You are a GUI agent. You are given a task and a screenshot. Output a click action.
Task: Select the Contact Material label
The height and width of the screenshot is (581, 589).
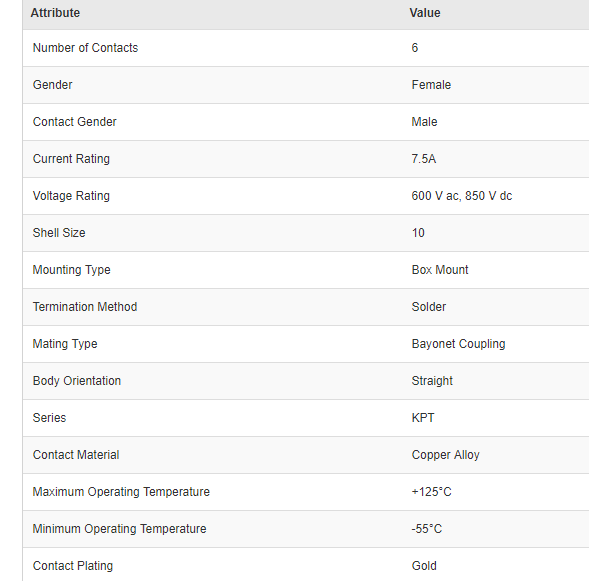pyautogui.click(x=76, y=454)
